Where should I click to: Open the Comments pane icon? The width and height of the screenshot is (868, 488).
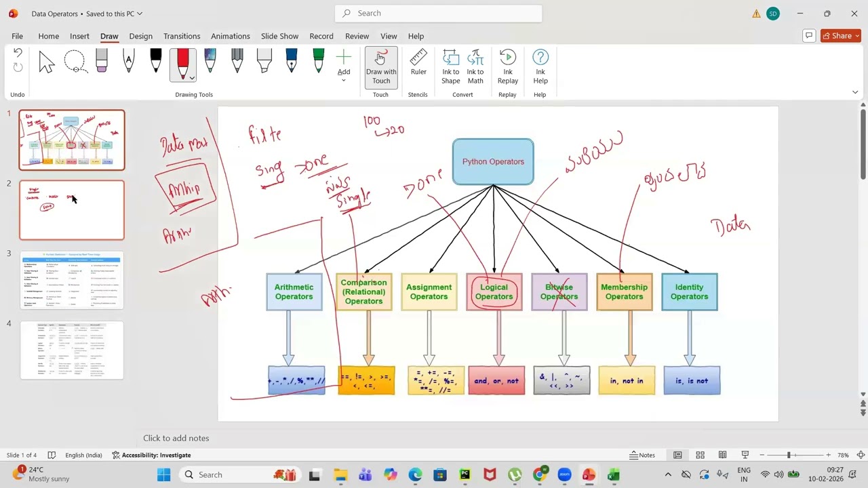click(808, 36)
